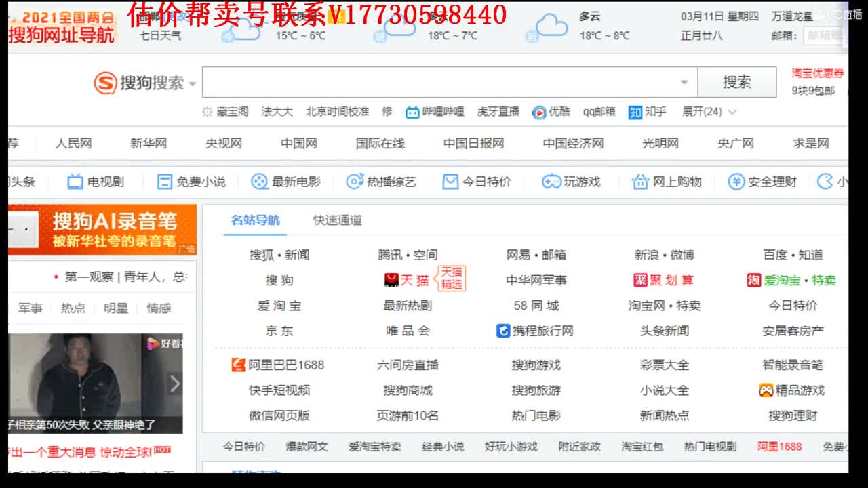Open the 玩游戏 gamepad icon
Screen dimensions: 868x488
551,182
